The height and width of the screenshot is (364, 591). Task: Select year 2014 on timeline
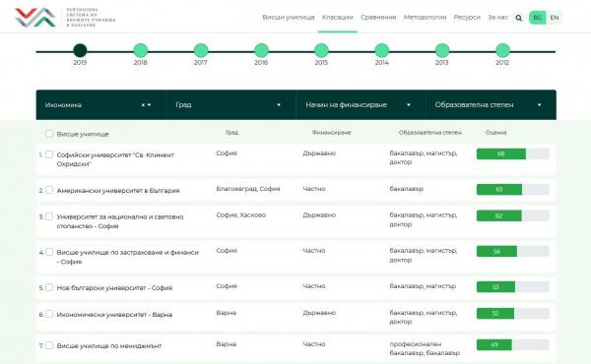382,50
